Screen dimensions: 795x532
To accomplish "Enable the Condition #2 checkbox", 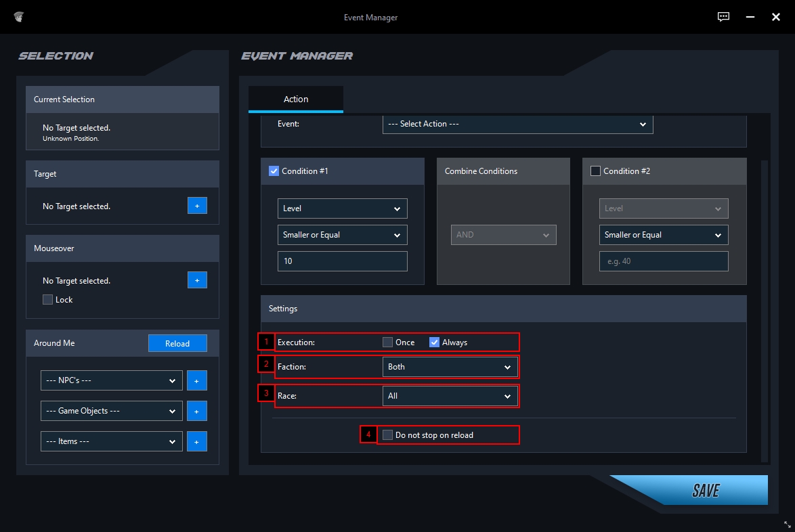I will tap(595, 171).
